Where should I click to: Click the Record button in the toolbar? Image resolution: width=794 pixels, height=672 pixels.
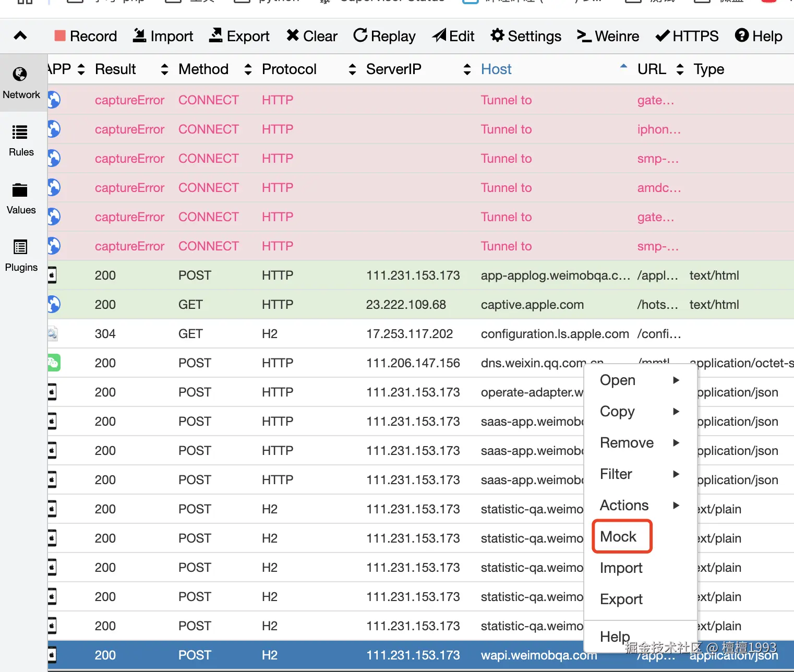coord(86,36)
